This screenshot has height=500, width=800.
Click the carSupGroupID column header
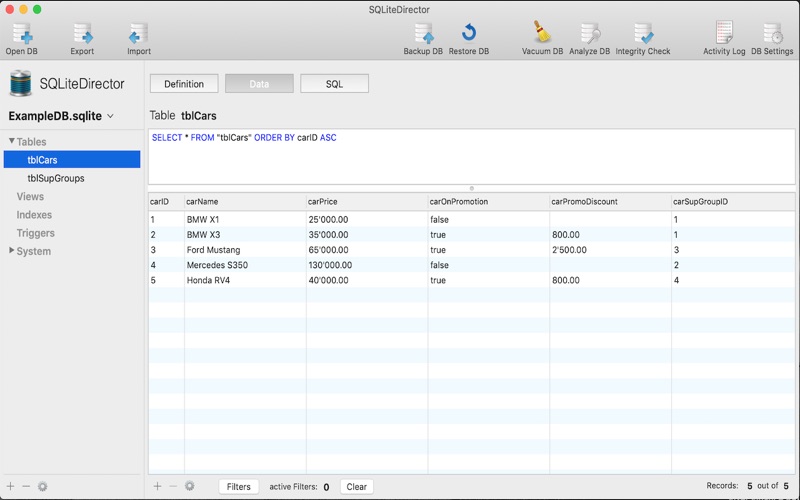click(733, 202)
